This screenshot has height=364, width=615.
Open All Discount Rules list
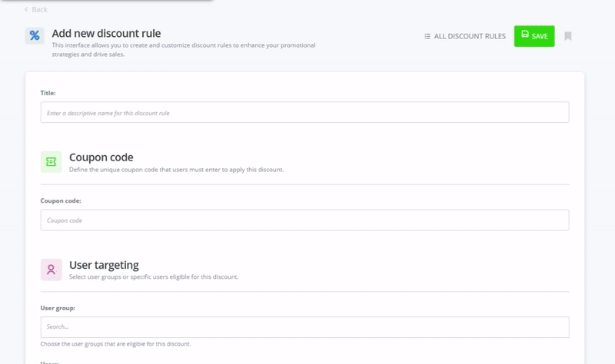click(465, 36)
